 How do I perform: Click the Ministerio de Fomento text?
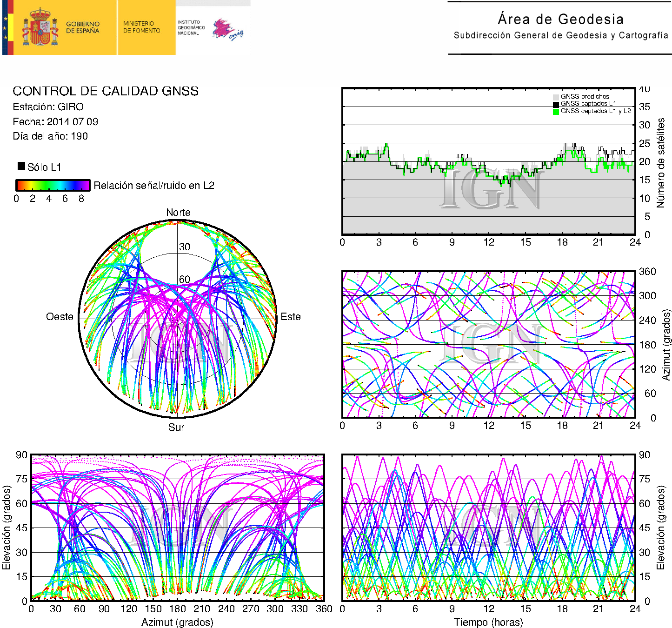141,27
